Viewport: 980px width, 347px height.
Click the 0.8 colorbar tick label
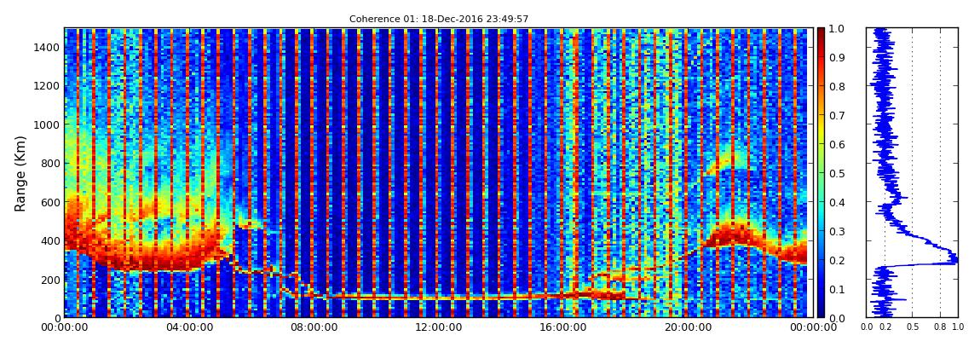837,86
